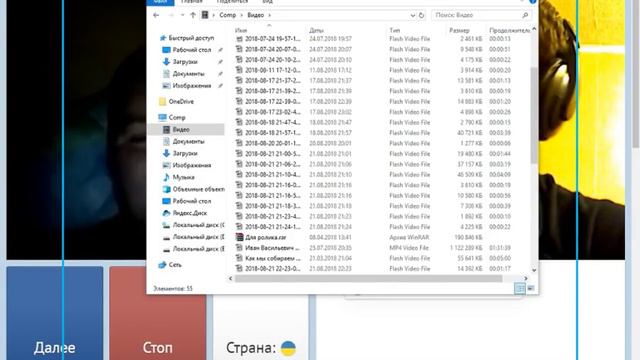
Task: Open the recent locations dropdown arrow
Action: pyautogui.click(x=182, y=15)
